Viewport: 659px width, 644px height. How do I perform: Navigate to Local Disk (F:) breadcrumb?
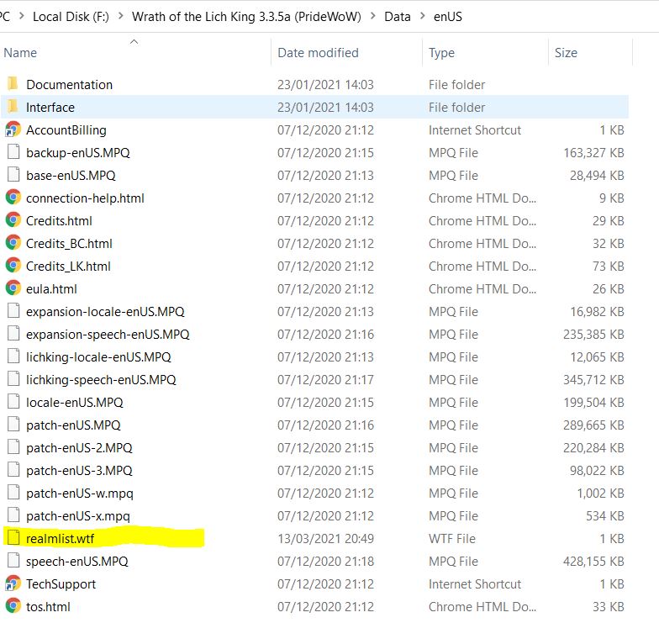71,17
